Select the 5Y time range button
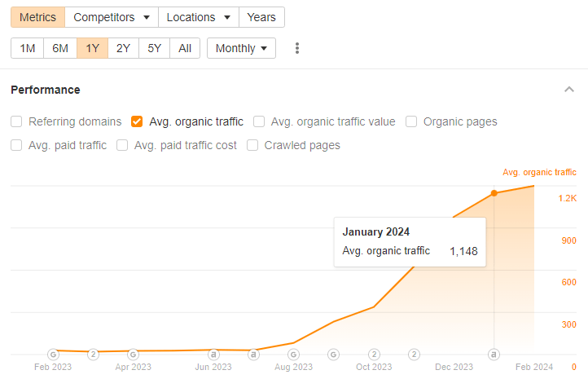The height and width of the screenshot is (379, 588). [154, 48]
